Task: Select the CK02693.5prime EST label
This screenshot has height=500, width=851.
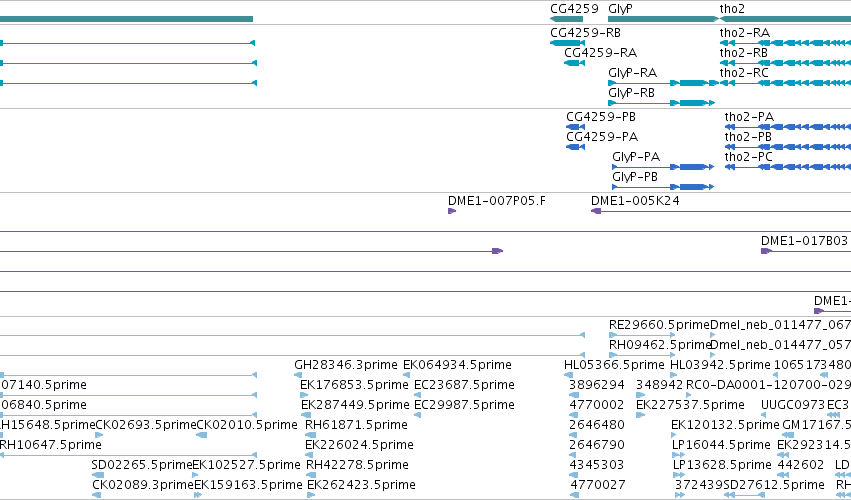Action: pos(145,425)
